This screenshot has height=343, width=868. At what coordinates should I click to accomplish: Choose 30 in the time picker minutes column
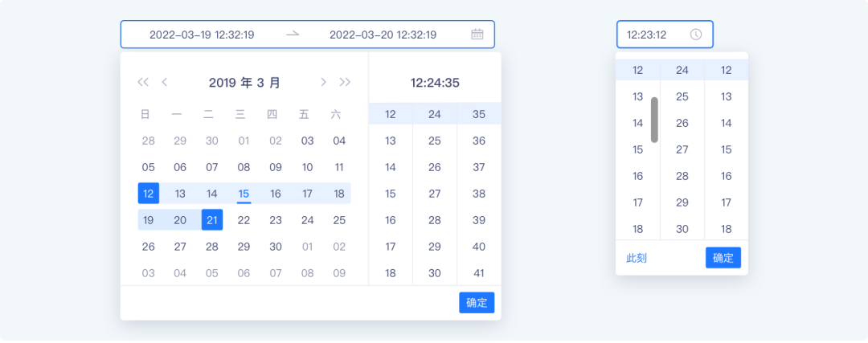point(682,229)
